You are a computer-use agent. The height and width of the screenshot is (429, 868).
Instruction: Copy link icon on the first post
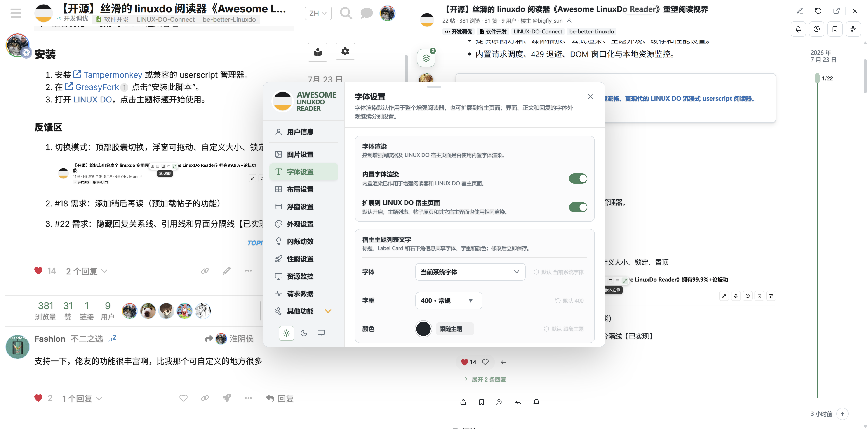[205, 271]
